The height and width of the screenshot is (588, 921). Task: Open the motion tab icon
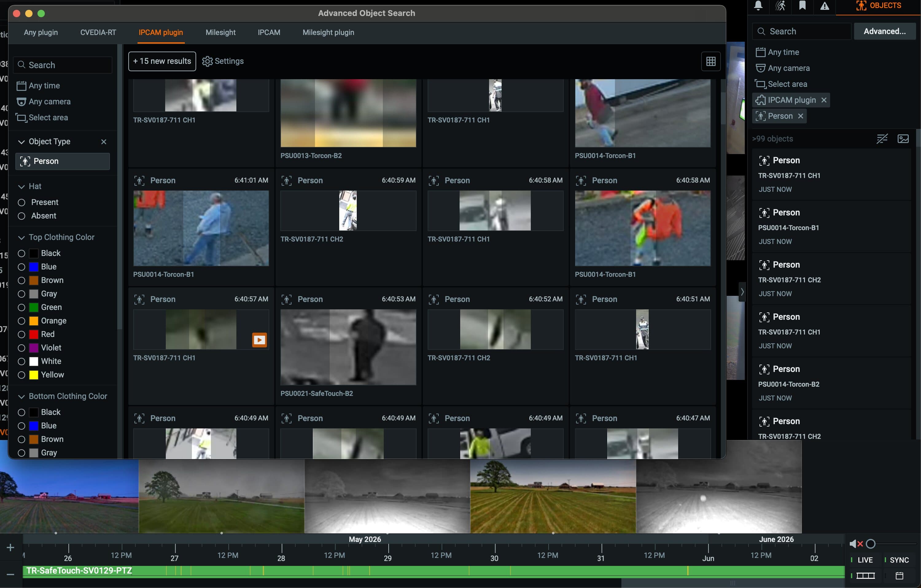pos(781,6)
